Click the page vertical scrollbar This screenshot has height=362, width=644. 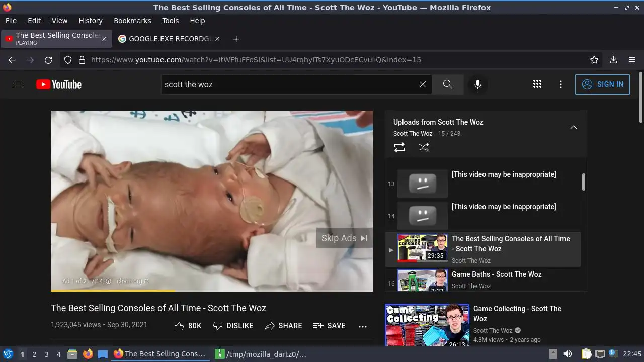[640, 97]
